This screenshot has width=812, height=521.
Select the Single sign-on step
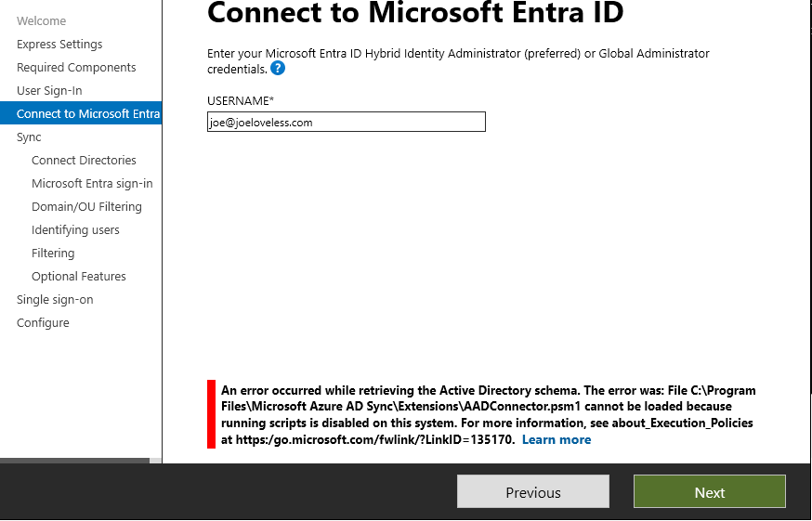[x=55, y=299]
